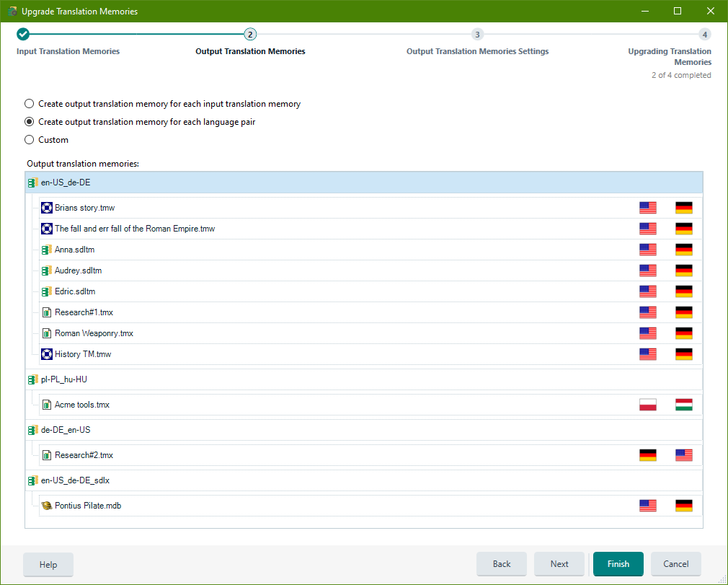Image resolution: width=728 pixels, height=585 pixels.
Task: Click the Research#1.tmx file icon
Action: coord(47,312)
